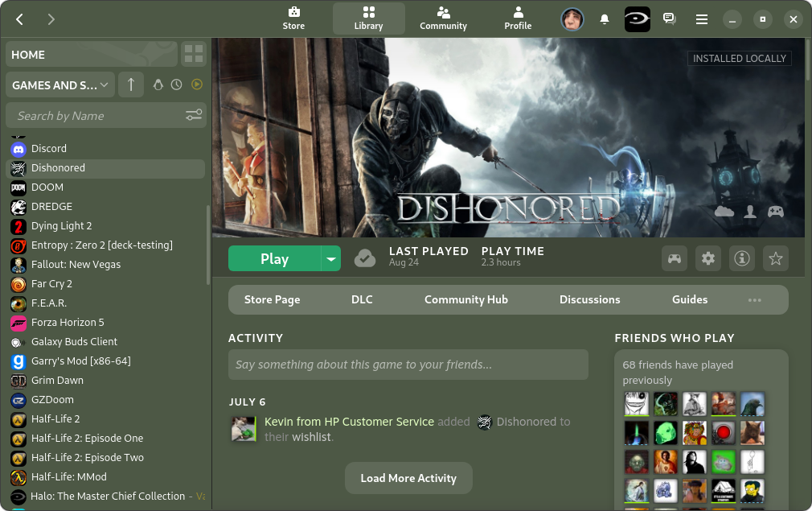
Task: Toggle sort order up arrow
Action: [x=131, y=84]
